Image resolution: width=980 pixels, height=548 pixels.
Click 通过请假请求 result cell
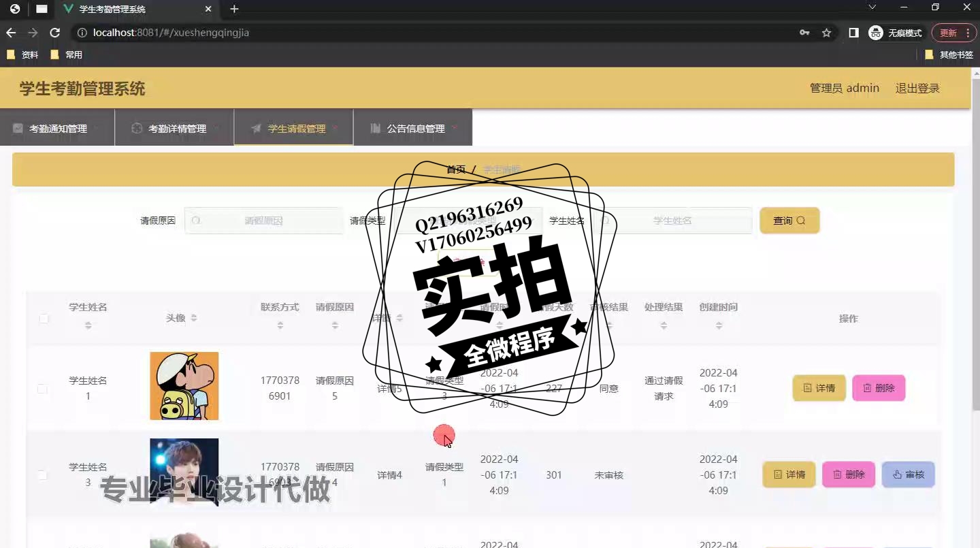coord(664,389)
